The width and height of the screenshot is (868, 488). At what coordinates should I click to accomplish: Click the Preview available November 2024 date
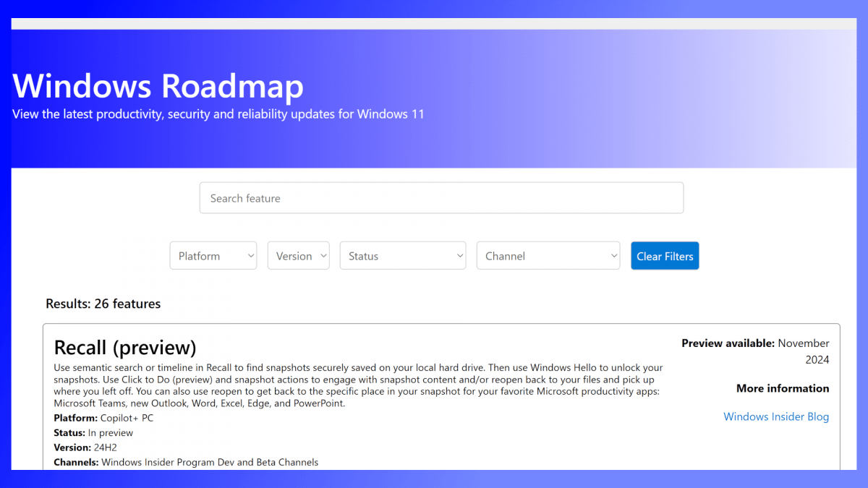(755, 351)
